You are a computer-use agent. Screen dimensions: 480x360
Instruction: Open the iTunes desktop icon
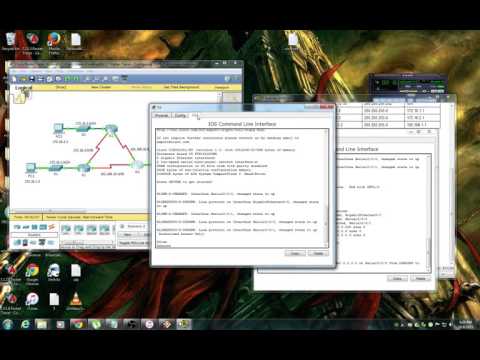[x=32, y=302]
